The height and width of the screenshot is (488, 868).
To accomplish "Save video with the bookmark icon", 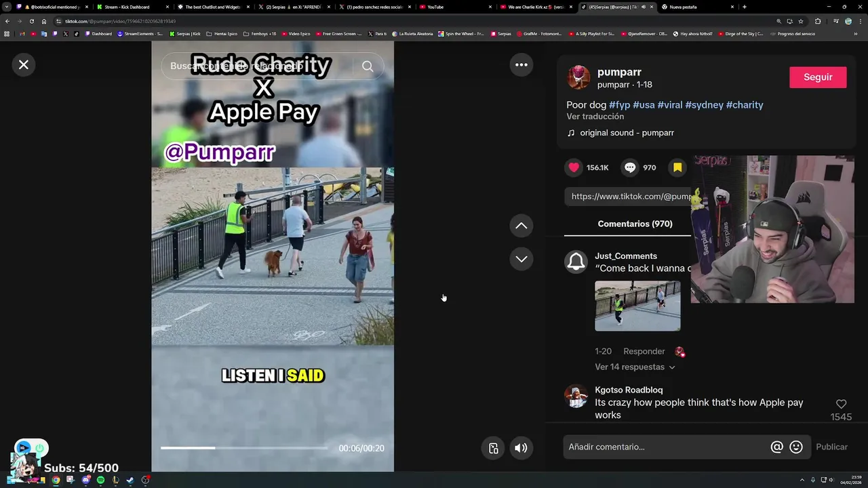I will pyautogui.click(x=677, y=167).
